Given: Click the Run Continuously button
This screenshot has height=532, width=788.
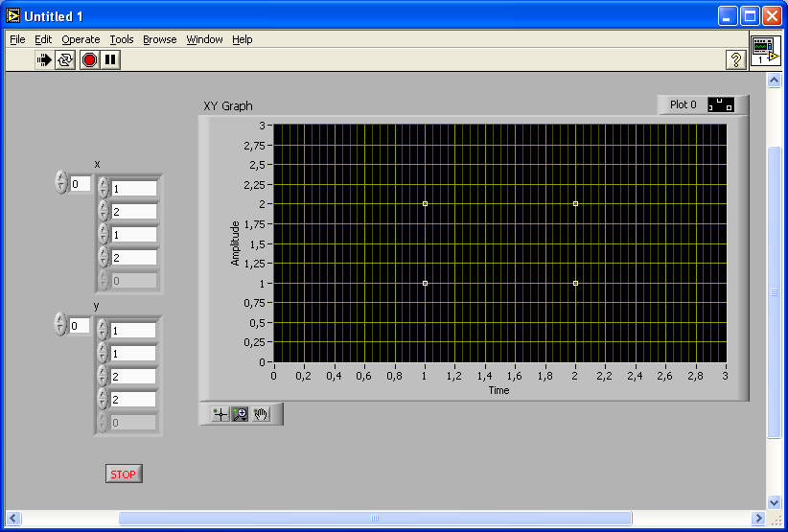Looking at the screenshot, I should pos(65,59).
